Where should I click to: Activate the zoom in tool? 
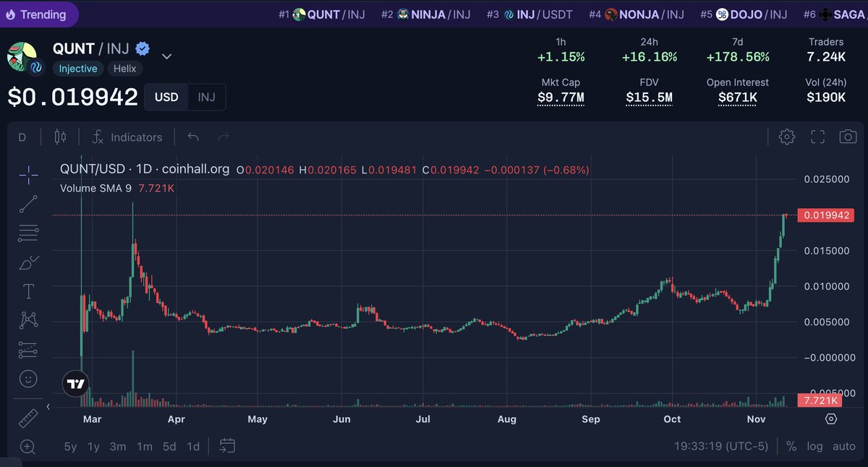[x=27, y=447]
